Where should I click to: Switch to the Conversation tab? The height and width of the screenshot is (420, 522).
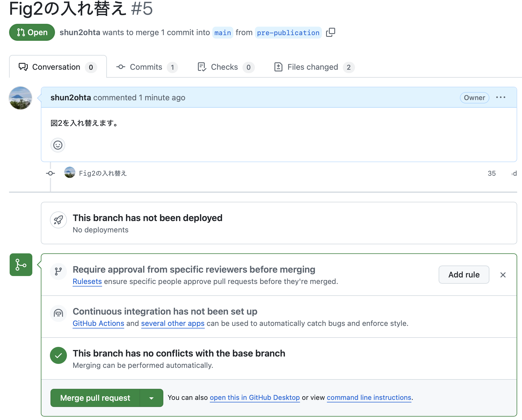pyautogui.click(x=58, y=67)
